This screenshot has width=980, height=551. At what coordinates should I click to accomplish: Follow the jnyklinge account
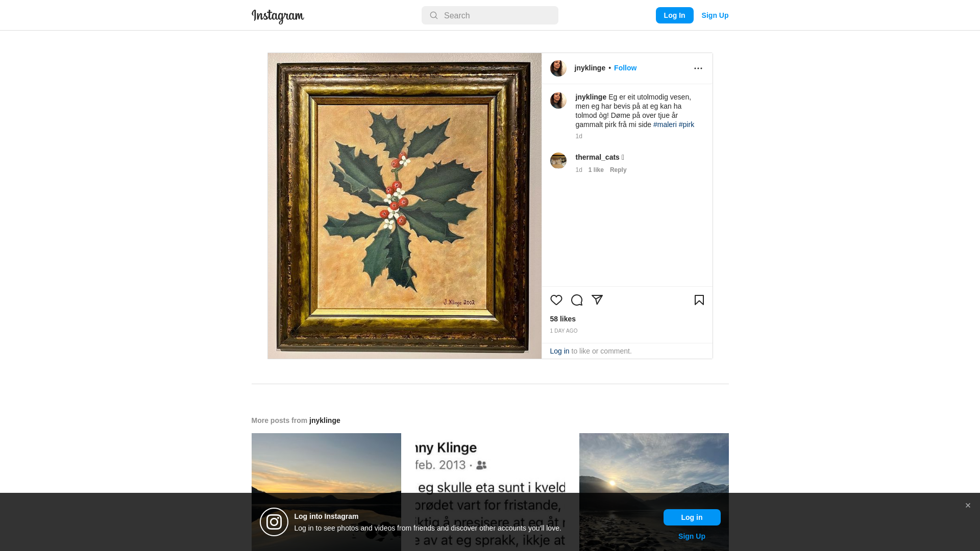point(625,68)
